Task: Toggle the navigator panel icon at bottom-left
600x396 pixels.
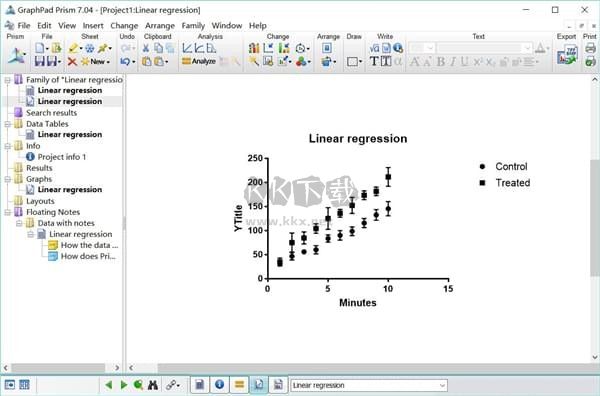Action: [10, 385]
